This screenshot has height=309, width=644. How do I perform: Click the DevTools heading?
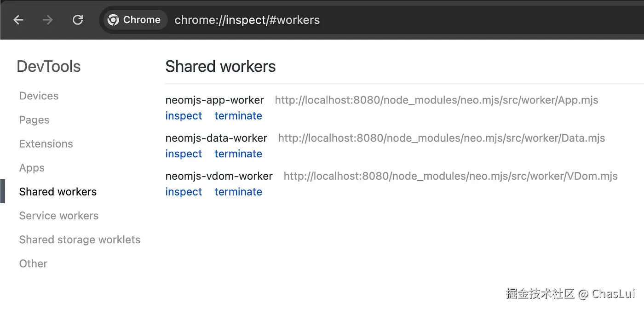(x=49, y=67)
